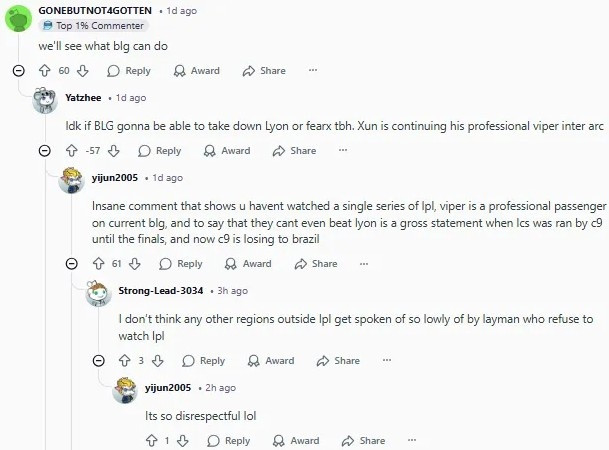Downvote Yatzhee's comment

[113, 151]
